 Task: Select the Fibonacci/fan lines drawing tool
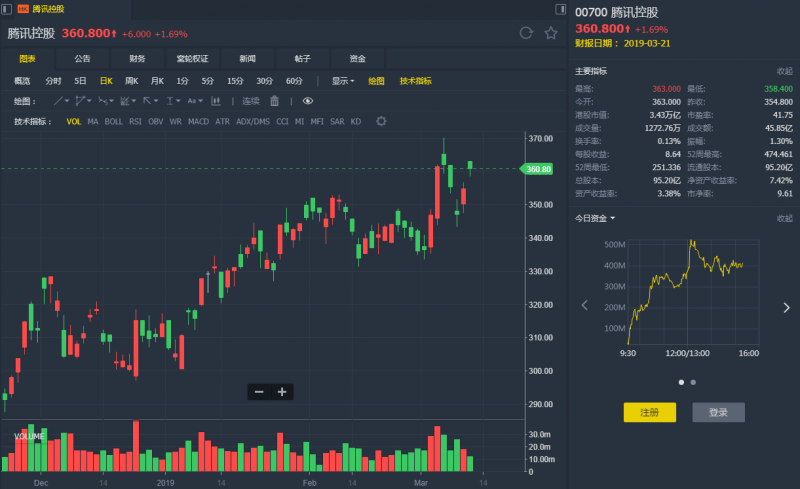(124, 101)
